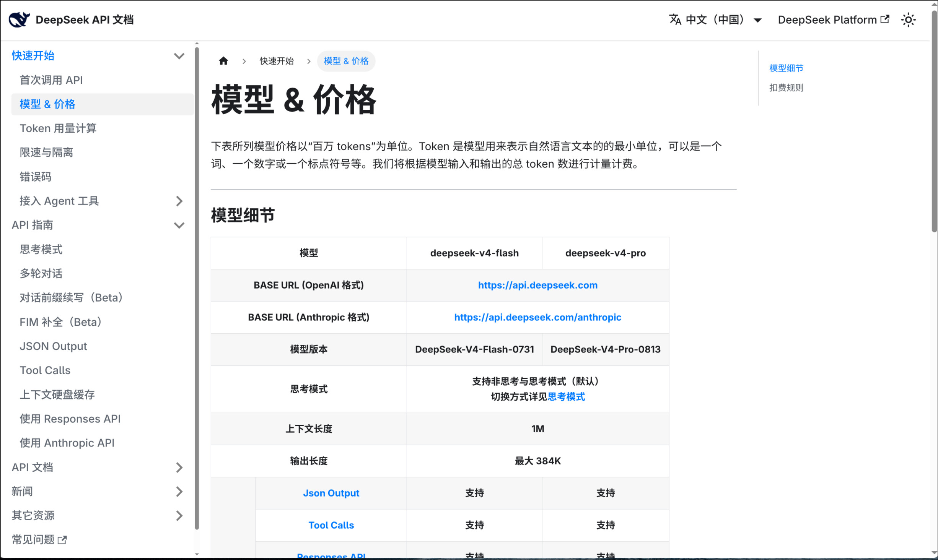Click the 模型细节 section heading
The height and width of the screenshot is (560, 938).
click(243, 215)
